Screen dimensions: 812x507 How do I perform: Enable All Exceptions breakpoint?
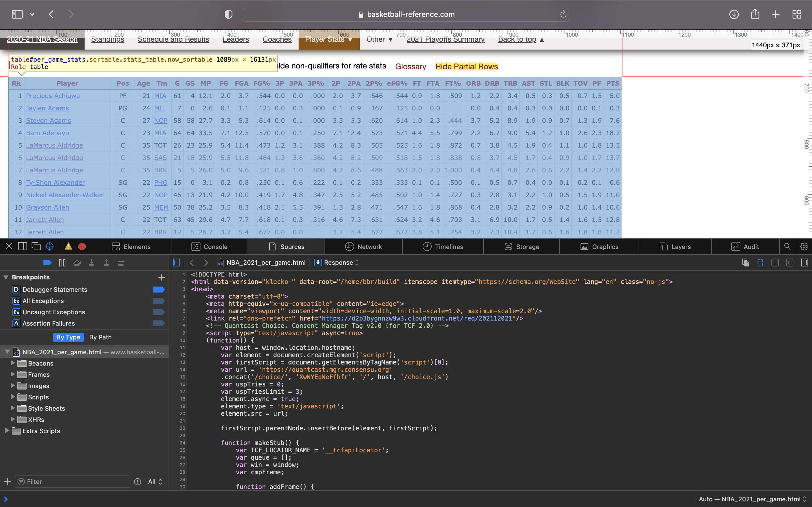point(159,301)
